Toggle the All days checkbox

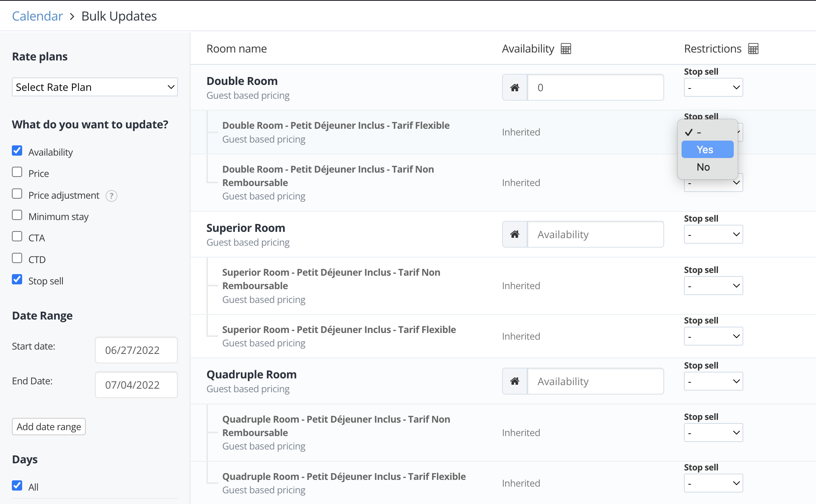coord(17,486)
